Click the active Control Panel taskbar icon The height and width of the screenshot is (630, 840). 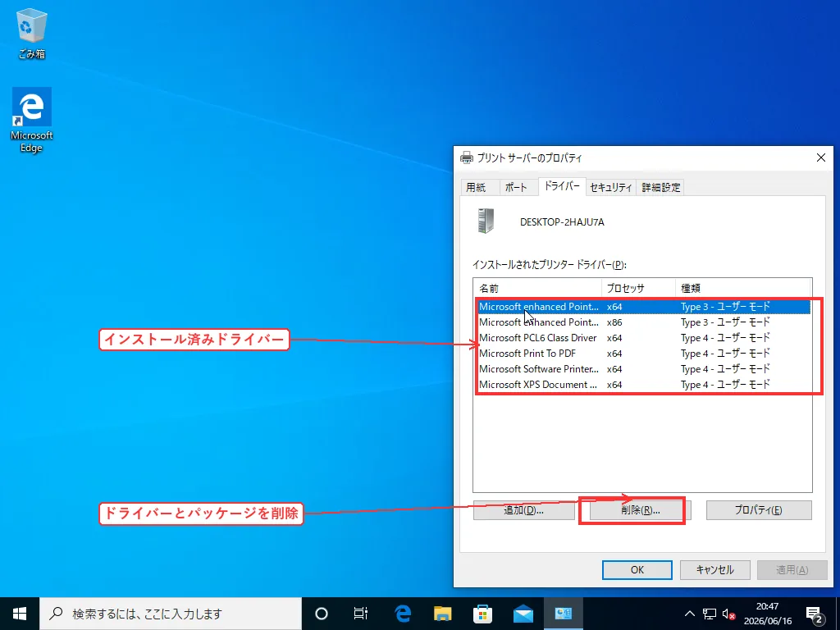563,614
